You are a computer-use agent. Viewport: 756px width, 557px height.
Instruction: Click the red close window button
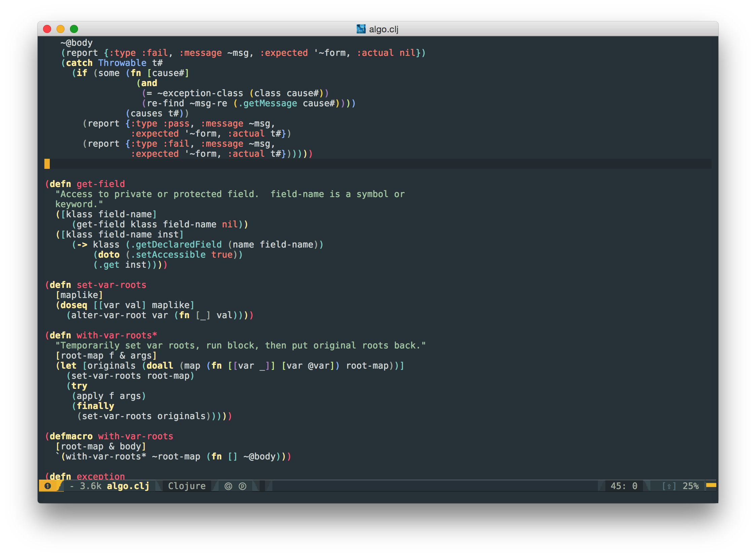[x=47, y=29]
